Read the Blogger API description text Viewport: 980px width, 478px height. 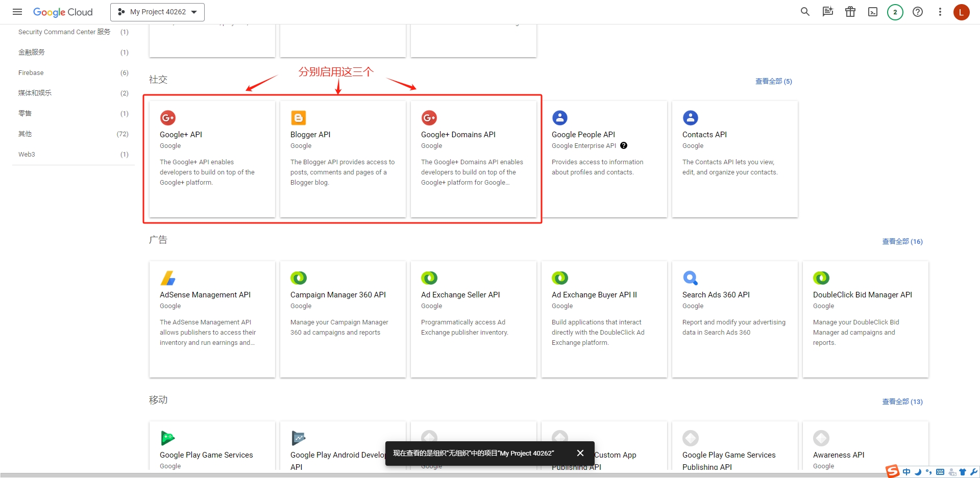(x=342, y=172)
